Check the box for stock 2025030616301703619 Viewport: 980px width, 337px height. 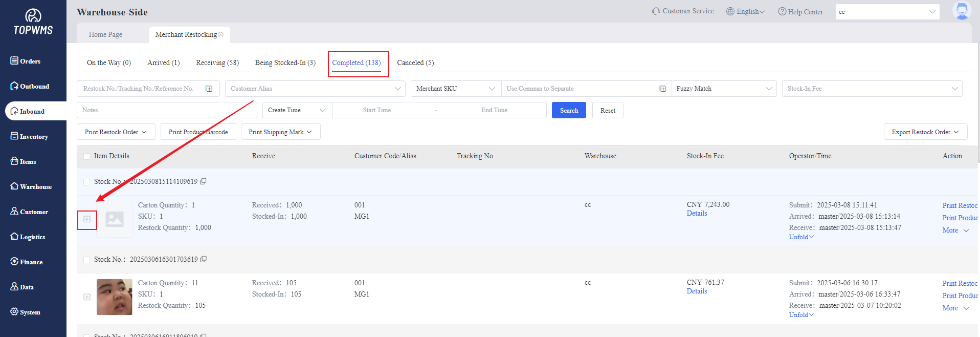(x=86, y=260)
